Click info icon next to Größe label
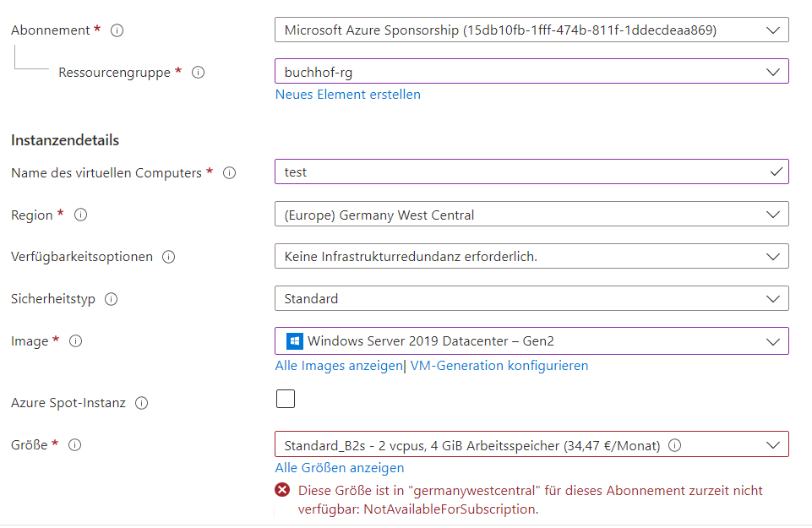 pos(74,445)
